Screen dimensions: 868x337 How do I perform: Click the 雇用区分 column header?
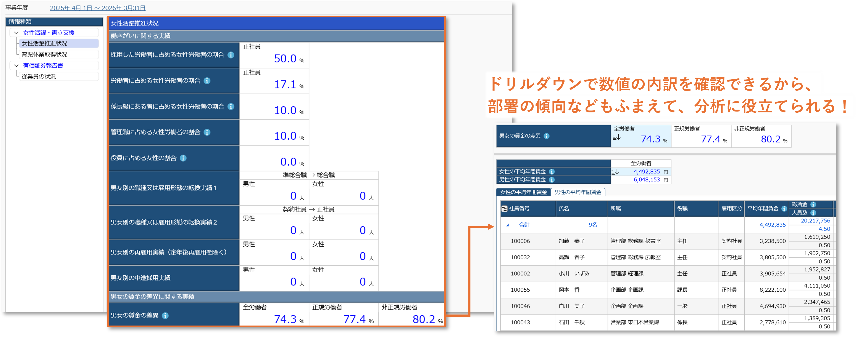pyautogui.click(x=731, y=209)
